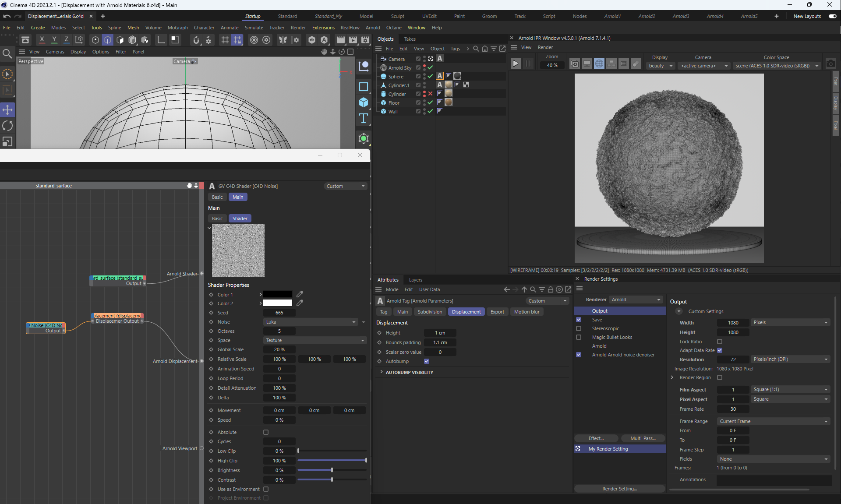
Task: Enable the Lock Ratio checkbox
Action: coord(720,342)
